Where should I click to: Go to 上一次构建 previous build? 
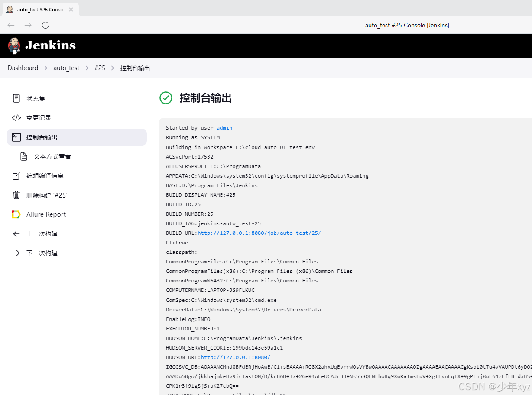pos(77,234)
